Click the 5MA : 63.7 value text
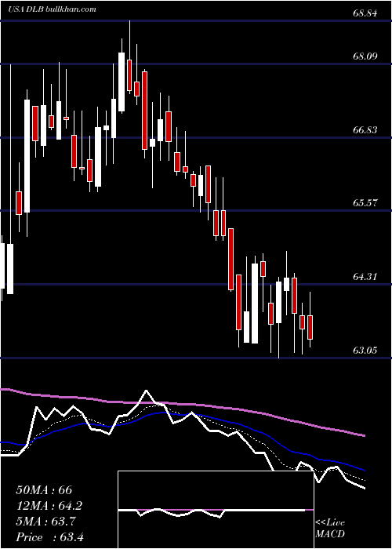Screen dimensions: 392x549 coord(46,522)
